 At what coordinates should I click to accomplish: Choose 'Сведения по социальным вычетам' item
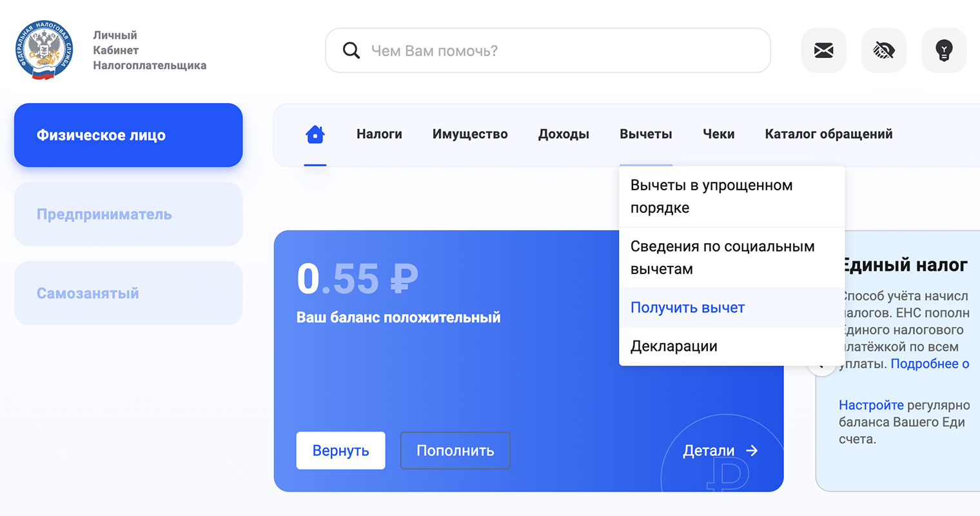732,257
